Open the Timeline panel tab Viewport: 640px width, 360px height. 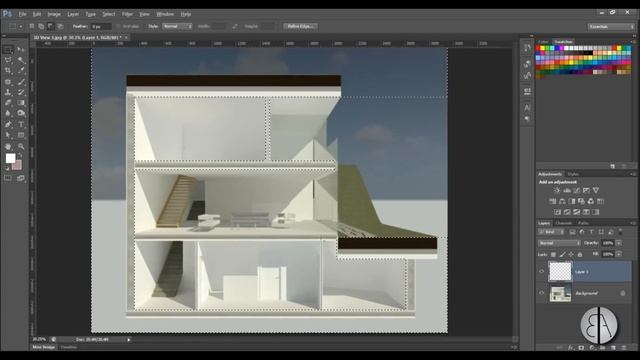coord(69,347)
